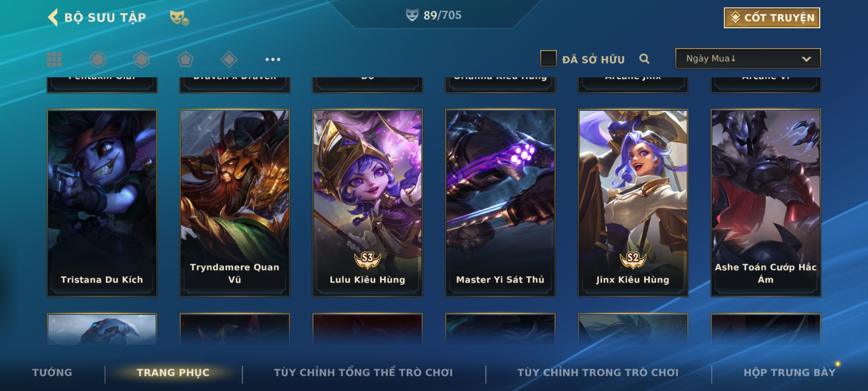Click the sort dropdown chevron arrow
The width and height of the screenshot is (868, 391).
pos(806,59)
